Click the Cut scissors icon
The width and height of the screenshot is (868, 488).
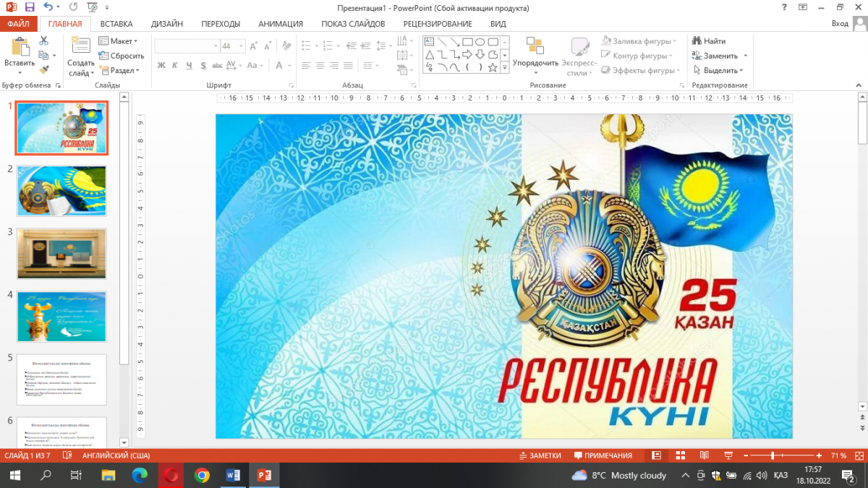(x=44, y=42)
